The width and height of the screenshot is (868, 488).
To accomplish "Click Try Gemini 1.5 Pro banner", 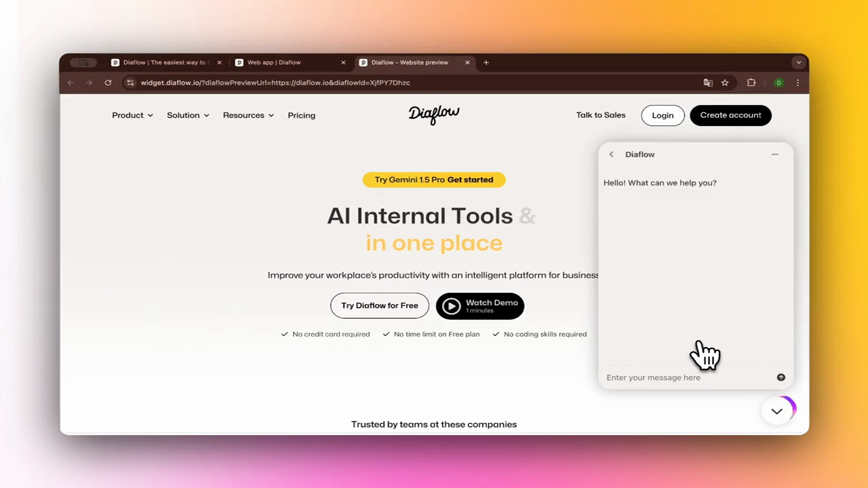I will pos(434,180).
